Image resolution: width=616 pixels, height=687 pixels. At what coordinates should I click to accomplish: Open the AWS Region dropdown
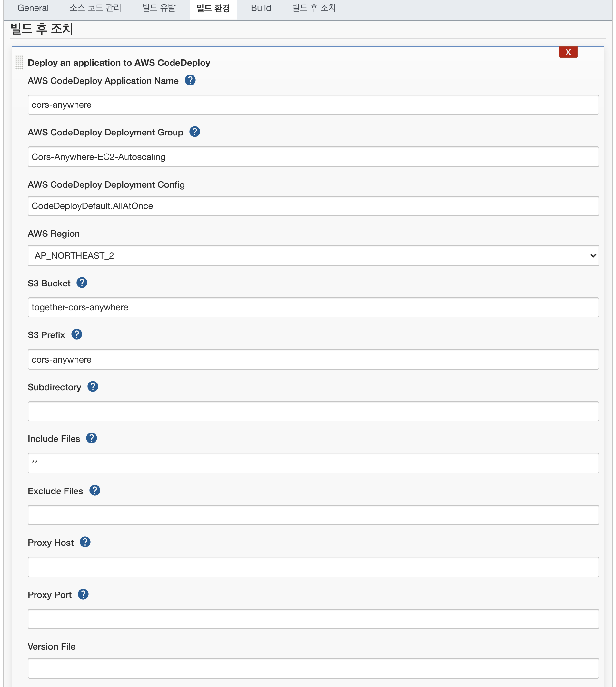(313, 255)
